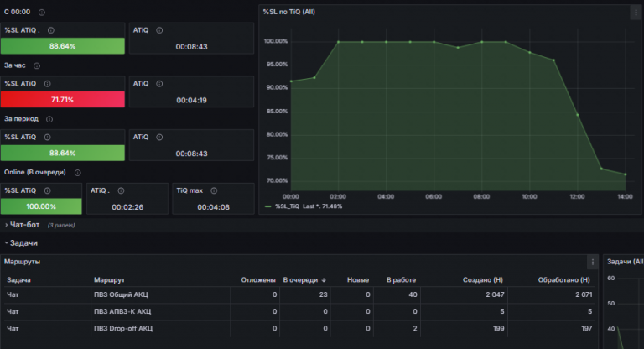Click the Маршрут column header
The image size is (644, 349).
109,280
